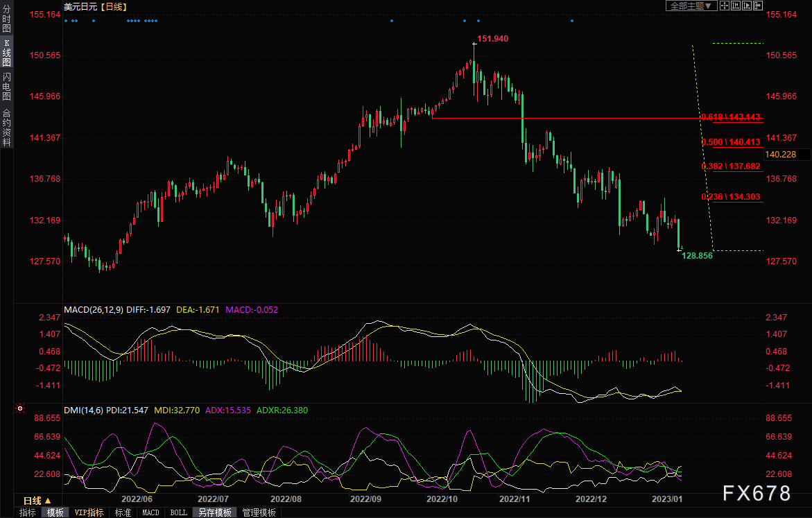812x518 pixels.
Task: Open 管理模板 to manage templates
Action: click(x=259, y=512)
